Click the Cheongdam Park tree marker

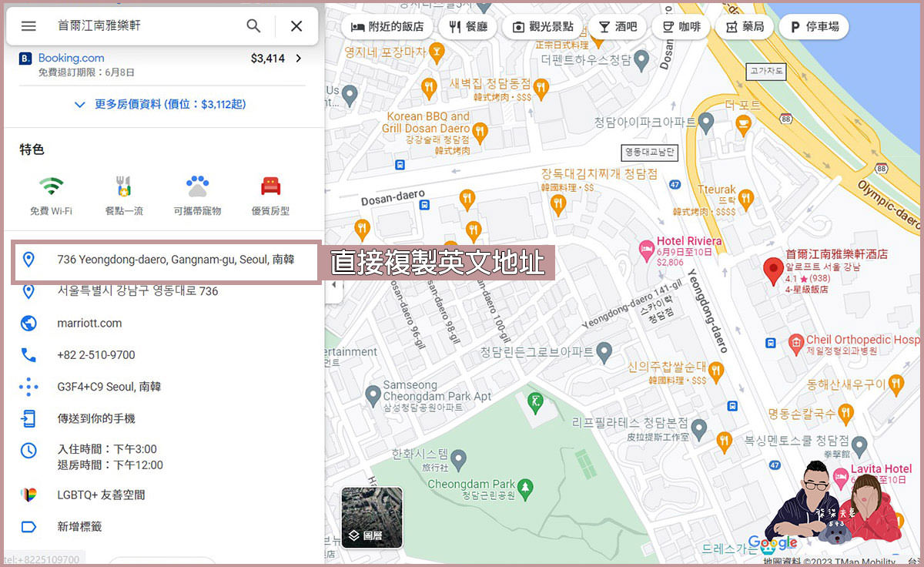point(525,488)
